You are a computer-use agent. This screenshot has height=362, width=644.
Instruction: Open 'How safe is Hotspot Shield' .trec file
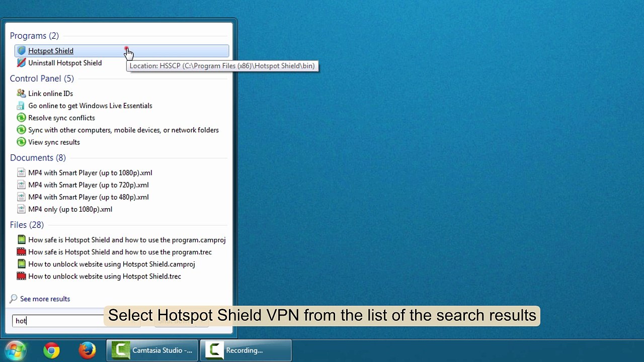(x=120, y=252)
